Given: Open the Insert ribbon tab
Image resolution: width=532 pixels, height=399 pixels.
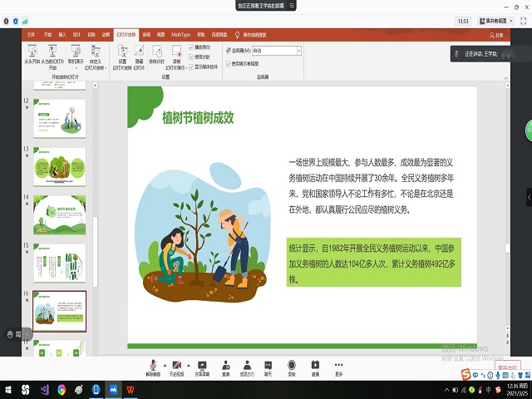Looking at the screenshot, I should tap(62, 35).
